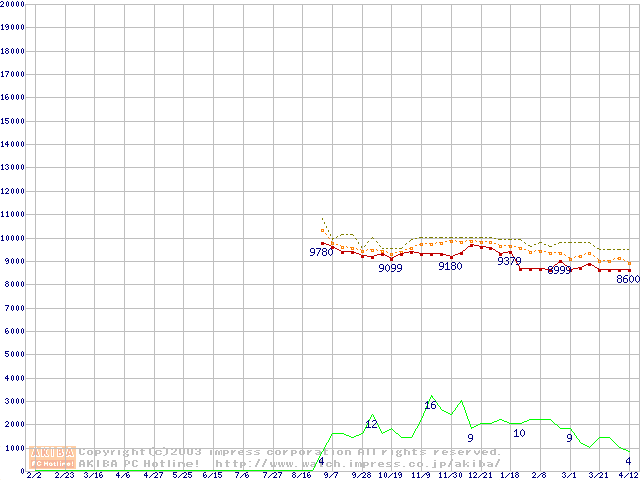The width and height of the screenshot is (640, 480).
Task: Select the 9099 price data label
Action: (x=390, y=269)
